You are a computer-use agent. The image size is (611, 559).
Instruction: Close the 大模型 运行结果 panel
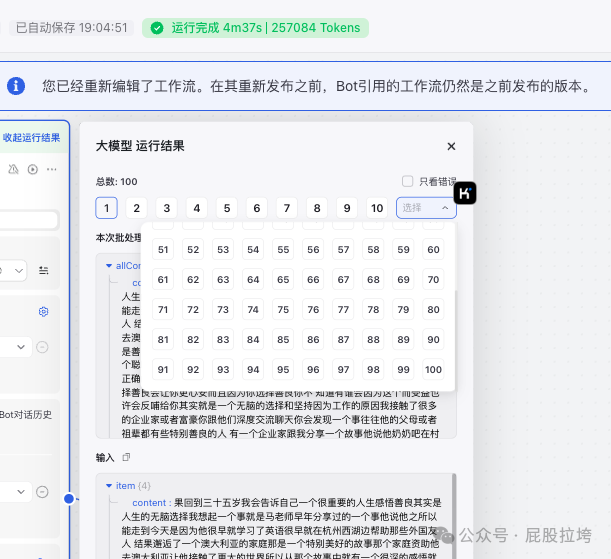(x=451, y=146)
